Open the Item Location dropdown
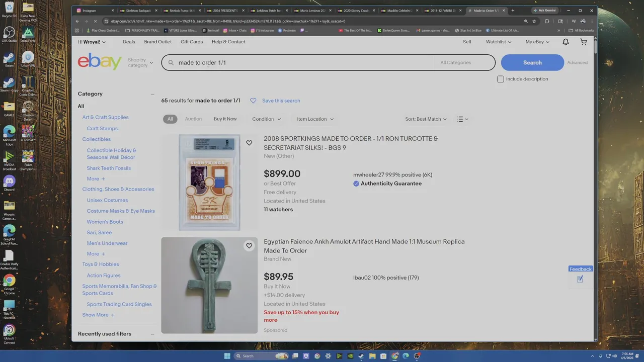The image size is (644, 362). pos(315,119)
